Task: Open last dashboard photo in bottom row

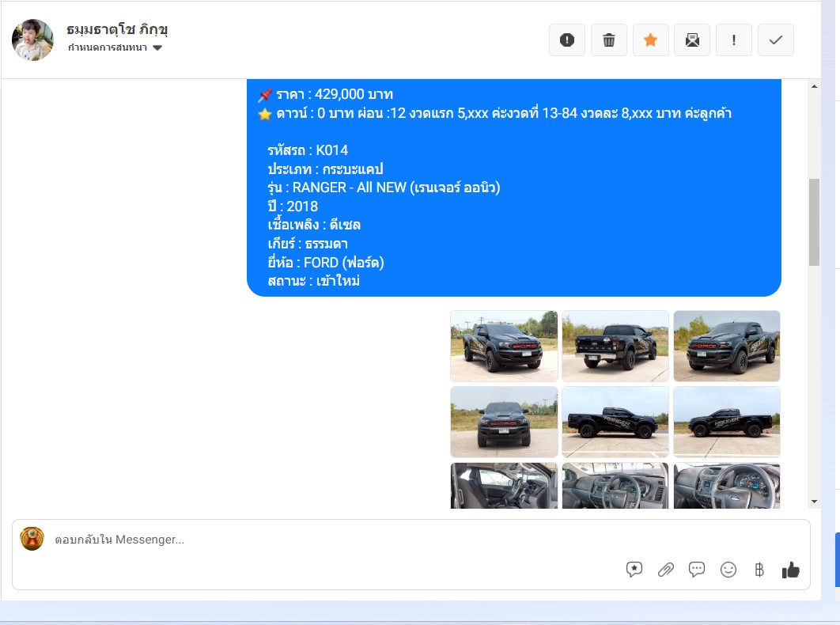Action: click(x=727, y=486)
